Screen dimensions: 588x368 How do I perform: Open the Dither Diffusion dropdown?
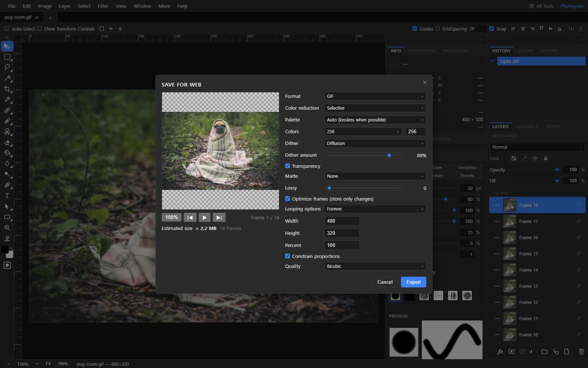coord(375,143)
